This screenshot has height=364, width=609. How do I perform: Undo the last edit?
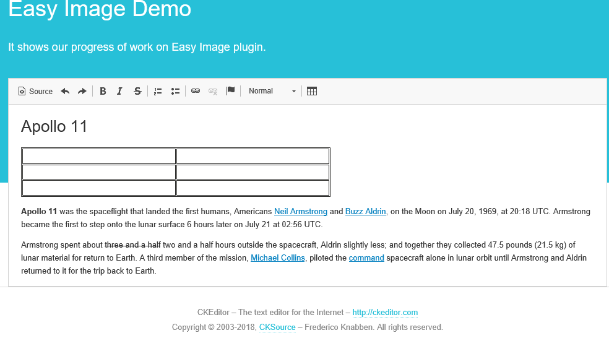[65, 91]
